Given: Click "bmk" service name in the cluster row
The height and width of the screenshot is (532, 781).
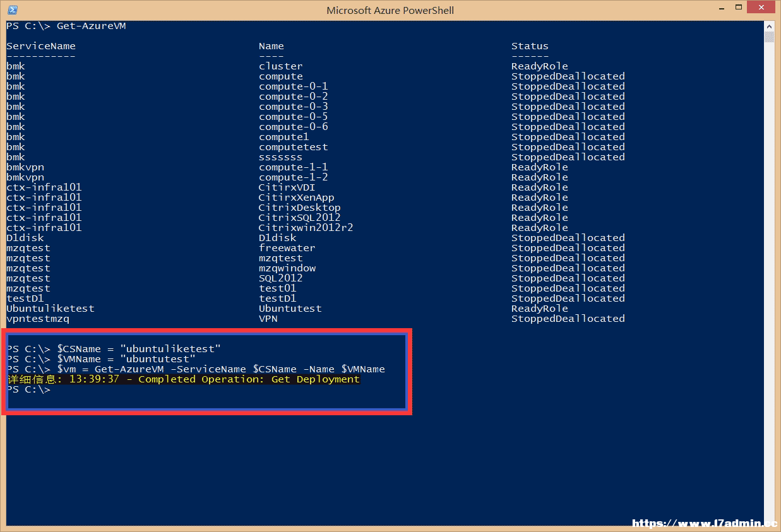Looking at the screenshot, I should tap(16, 66).
